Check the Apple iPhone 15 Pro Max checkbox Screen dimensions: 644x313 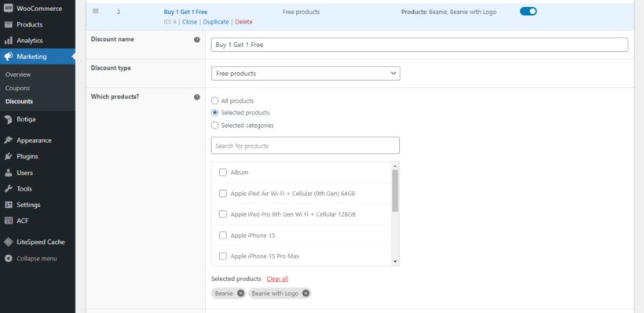pos(222,256)
